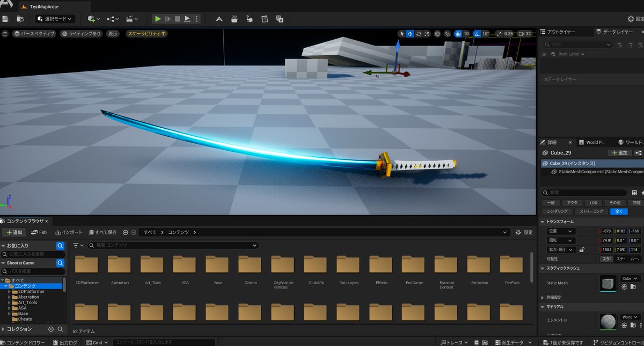
Task: Toggle surface snapping icon in viewport
Action: [448, 33]
